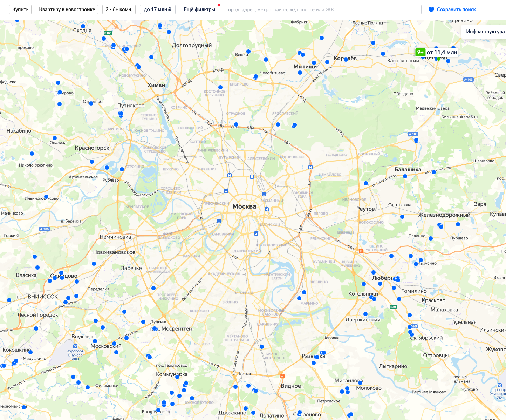Select the blue marker below Красногорск label
Viewport: 506px width, 420px height.
pos(92,162)
